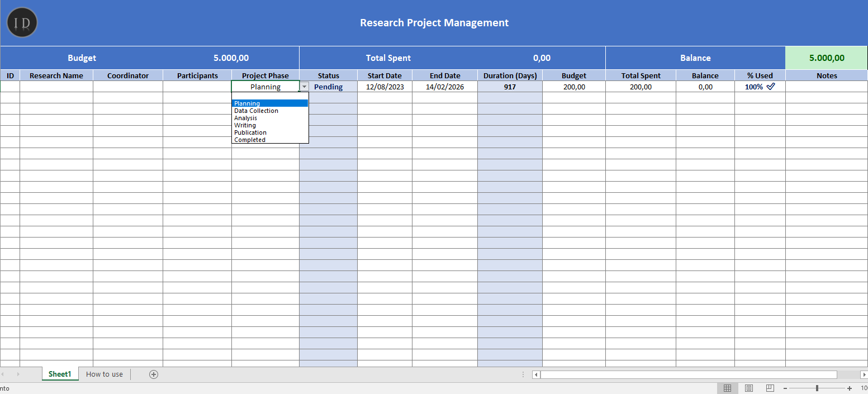868x394 pixels.
Task: Select the 200,00 row total spent cell
Action: (x=641, y=87)
